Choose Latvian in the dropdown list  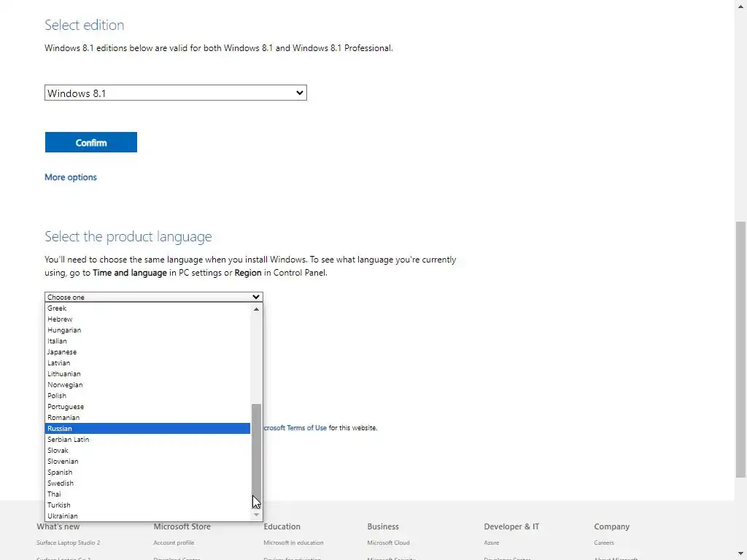pos(147,363)
